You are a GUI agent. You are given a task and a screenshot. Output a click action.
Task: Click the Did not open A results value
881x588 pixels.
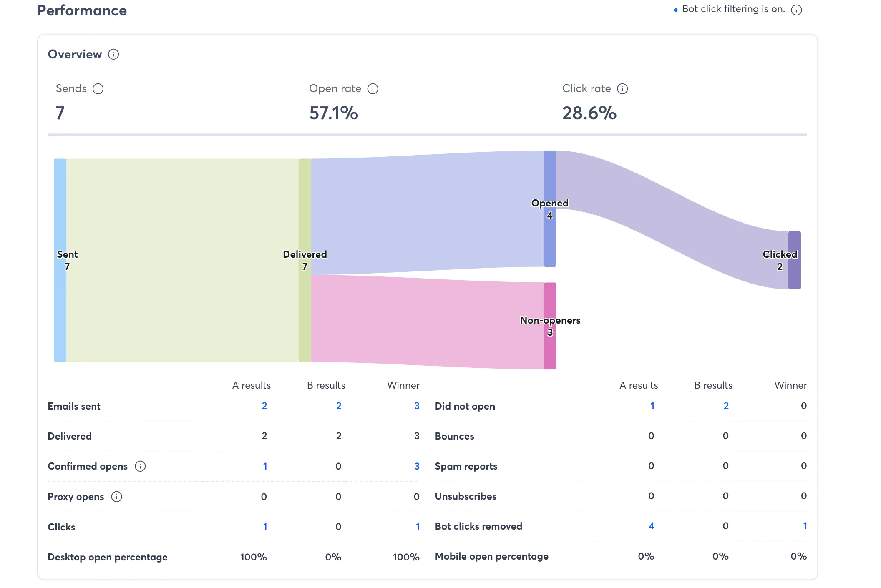pos(652,406)
